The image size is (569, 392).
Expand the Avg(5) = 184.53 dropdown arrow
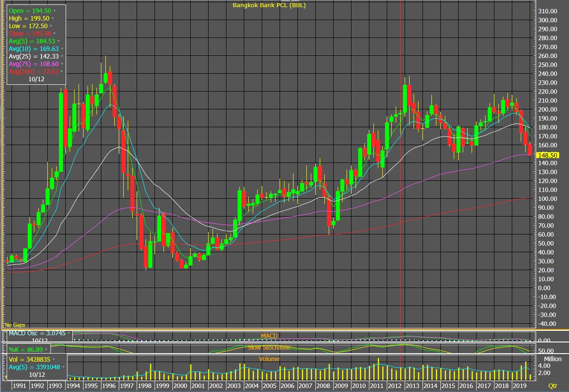58,41
